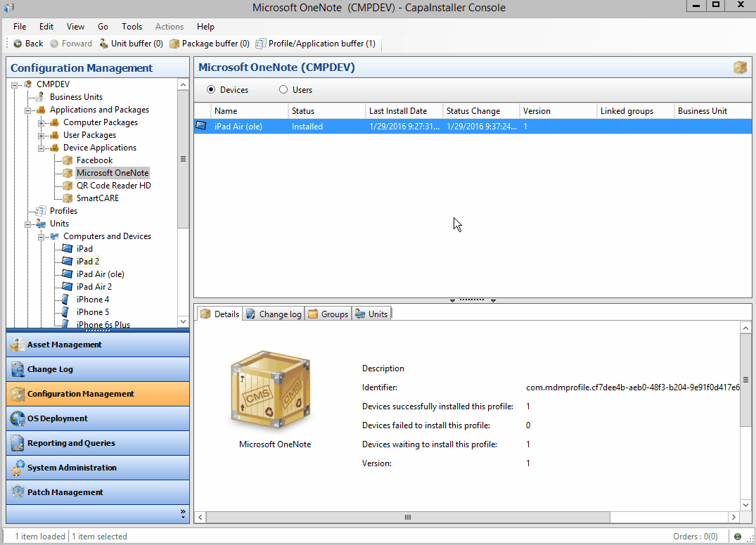Collapse the Computers and Devices node
756x545 pixels.
tap(41, 236)
